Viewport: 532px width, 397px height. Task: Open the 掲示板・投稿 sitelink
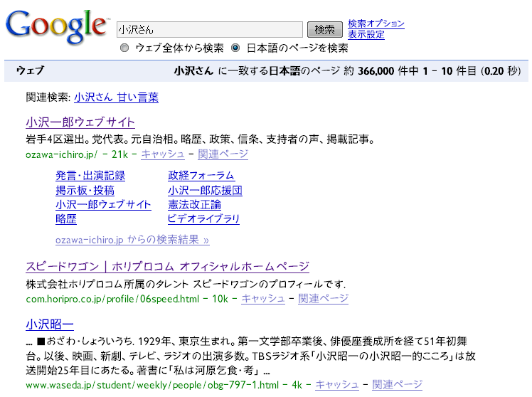(85, 191)
